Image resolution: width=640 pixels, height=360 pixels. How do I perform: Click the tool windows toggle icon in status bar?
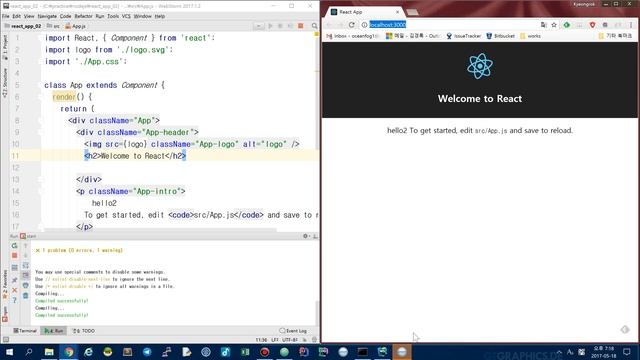[6, 339]
